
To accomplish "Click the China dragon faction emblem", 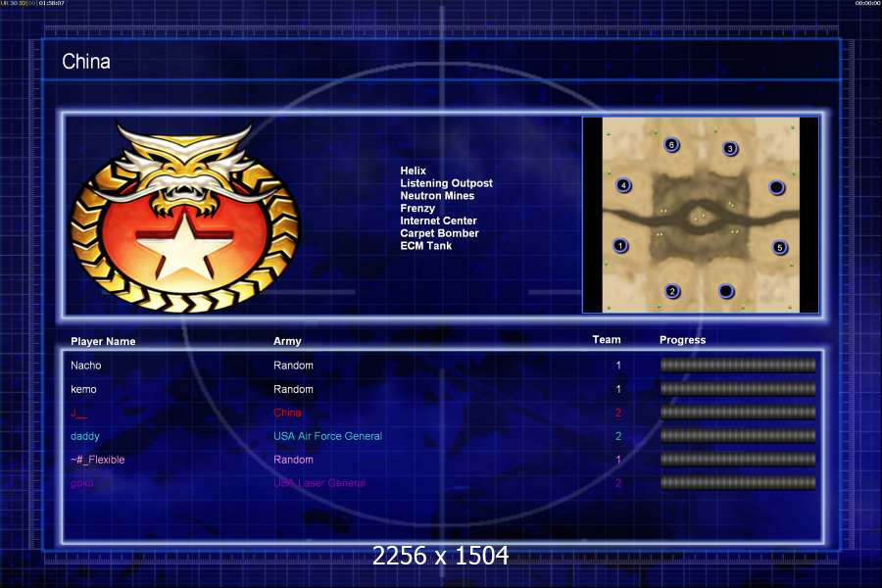I will 185,218.
